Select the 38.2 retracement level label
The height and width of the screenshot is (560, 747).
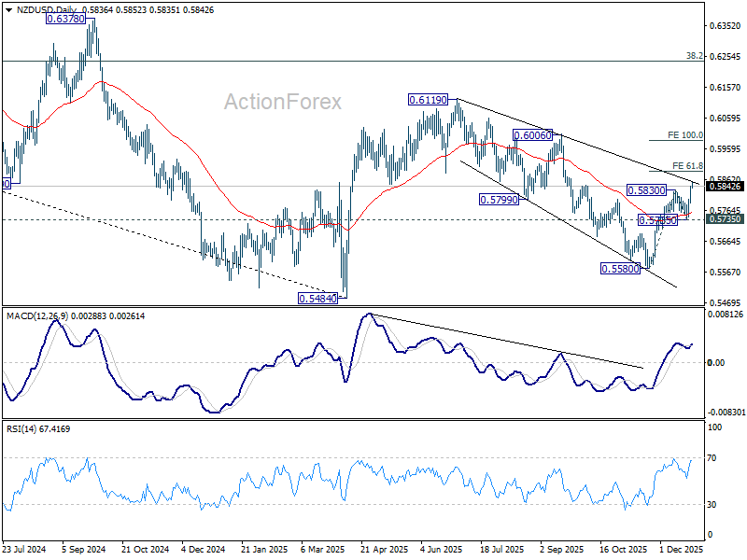[x=695, y=56]
